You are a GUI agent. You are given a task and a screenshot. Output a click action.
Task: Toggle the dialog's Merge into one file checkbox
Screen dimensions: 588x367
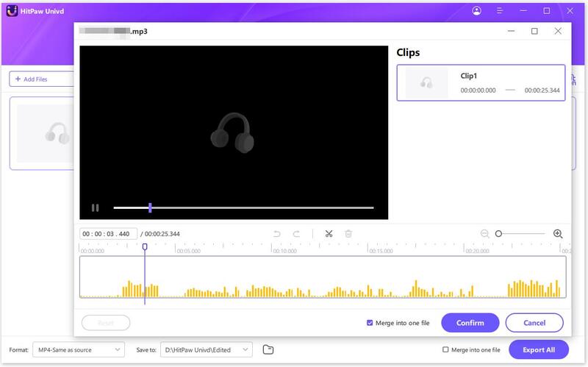coord(370,323)
